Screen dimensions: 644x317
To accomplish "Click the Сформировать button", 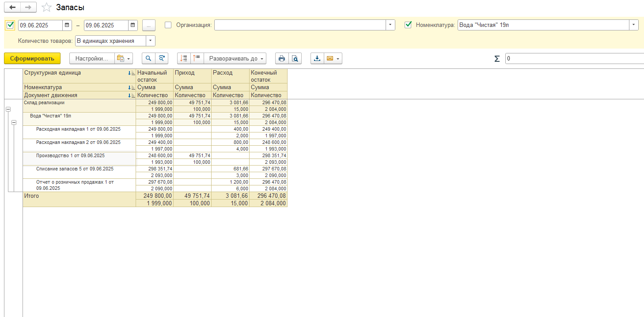I will click(32, 58).
